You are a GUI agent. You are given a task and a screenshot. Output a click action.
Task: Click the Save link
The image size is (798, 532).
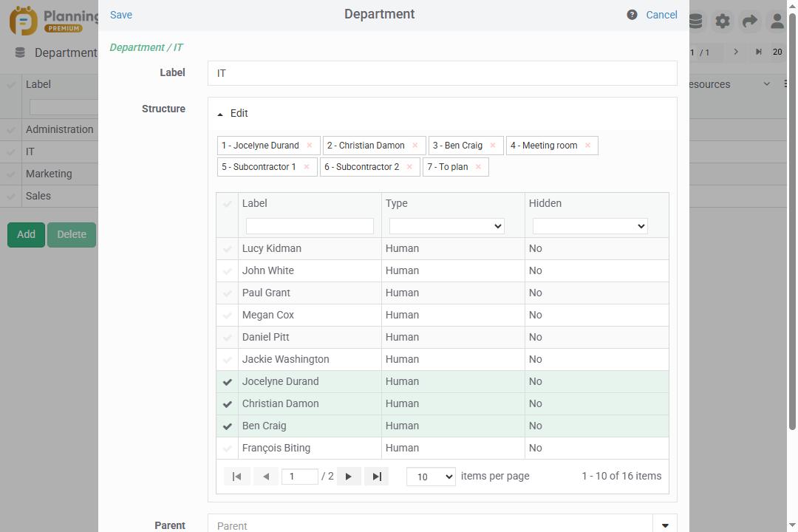tap(121, 15)
